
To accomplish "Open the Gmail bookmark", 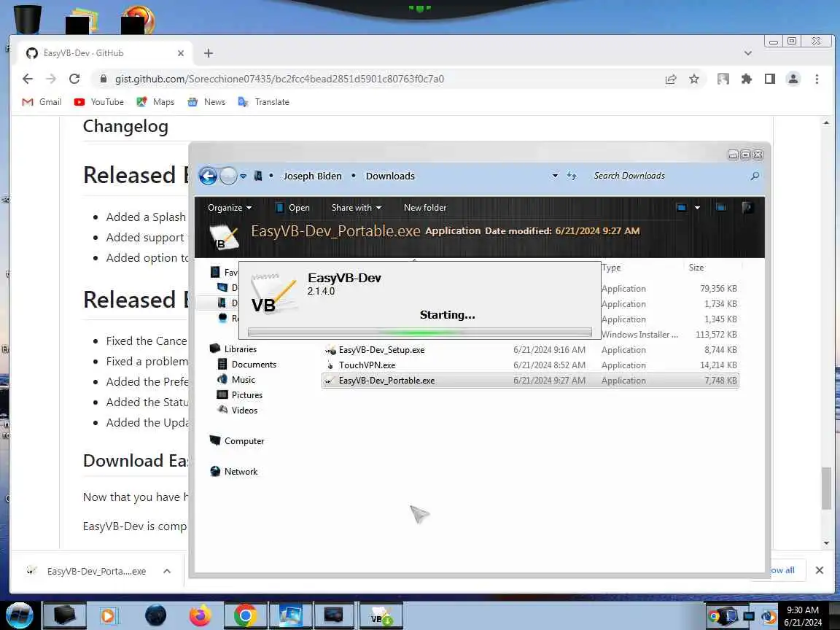I will (42, 102).
